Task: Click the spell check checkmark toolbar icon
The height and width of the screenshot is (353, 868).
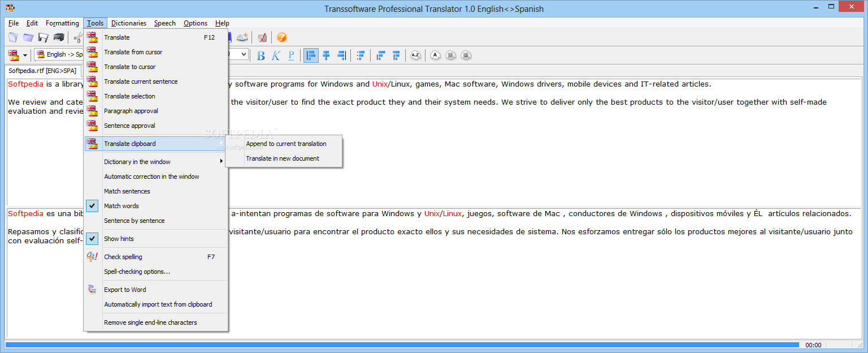Action: pos(262,37)
